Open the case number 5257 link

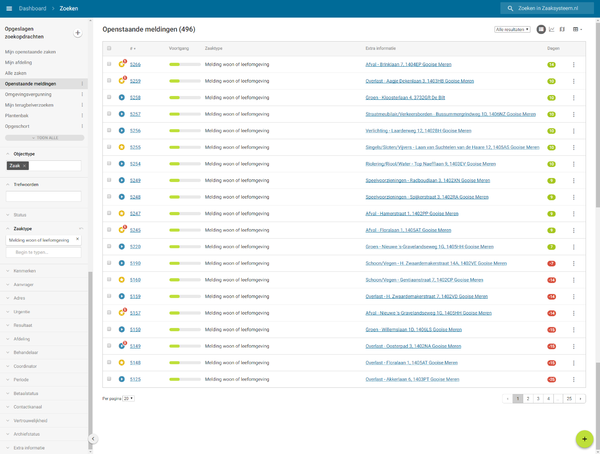(x=135, y=114)
